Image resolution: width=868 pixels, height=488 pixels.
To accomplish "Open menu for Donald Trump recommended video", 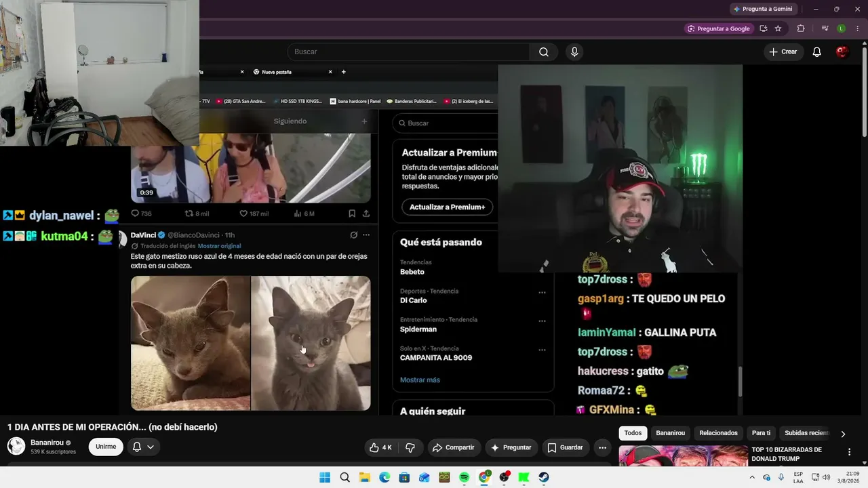I will point(849,452).
